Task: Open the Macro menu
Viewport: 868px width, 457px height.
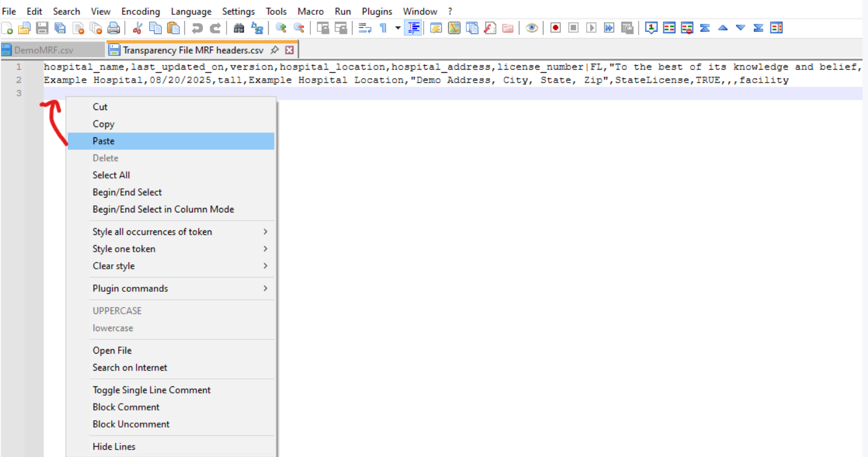Action: click(310, 11)
